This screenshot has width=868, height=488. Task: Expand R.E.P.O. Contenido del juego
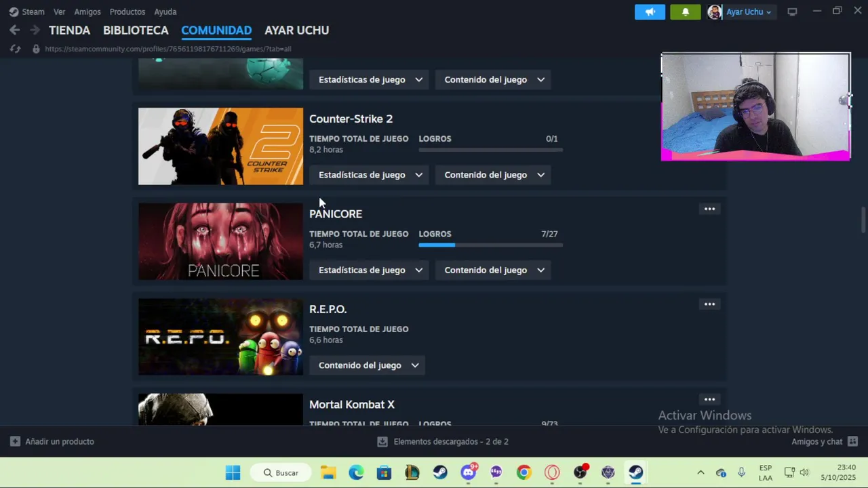(368, 365)
